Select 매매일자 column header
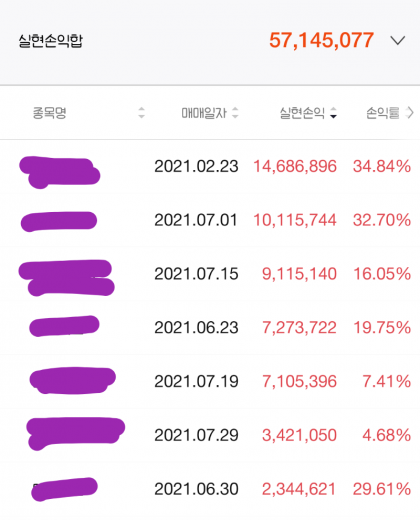 (x=204, y=113)
